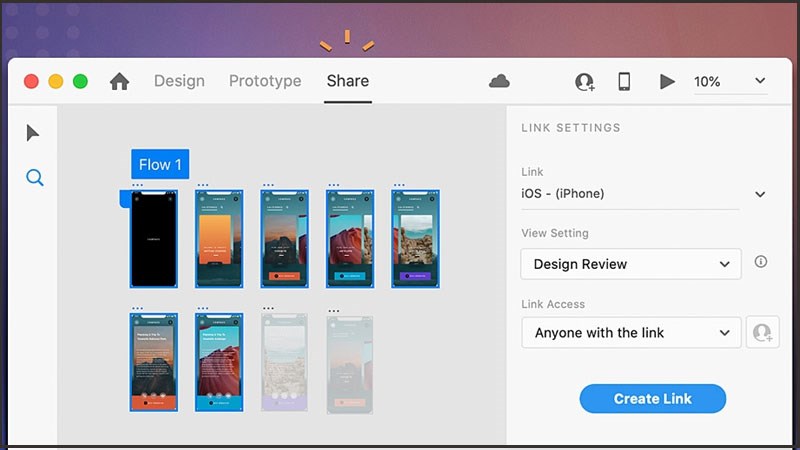Open Anyone with the link access dropdown
The width and height of the screenshot is (800, 450).
(x=631, y=333)
